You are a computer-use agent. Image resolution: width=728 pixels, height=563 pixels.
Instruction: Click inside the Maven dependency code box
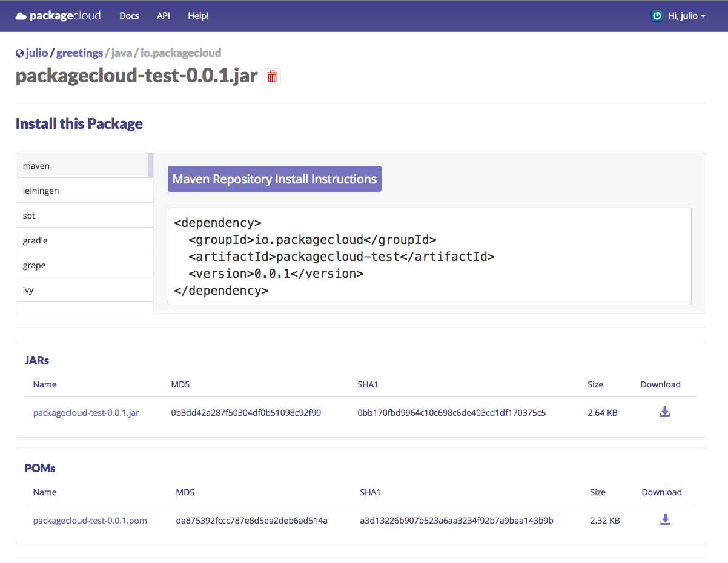pyautogui.click(x=429, y=256)
